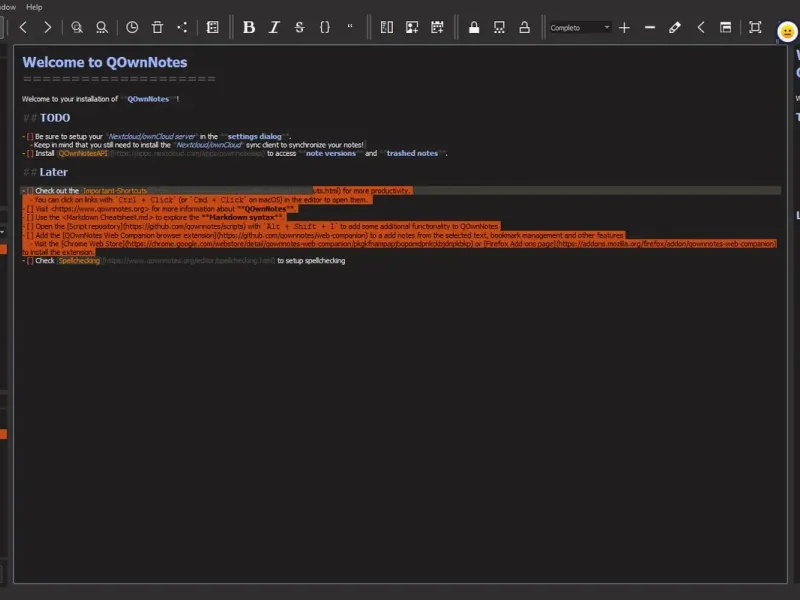Screen dimensions: 800x600
Task: Open the note history clock icon
Action: point(132,27)
